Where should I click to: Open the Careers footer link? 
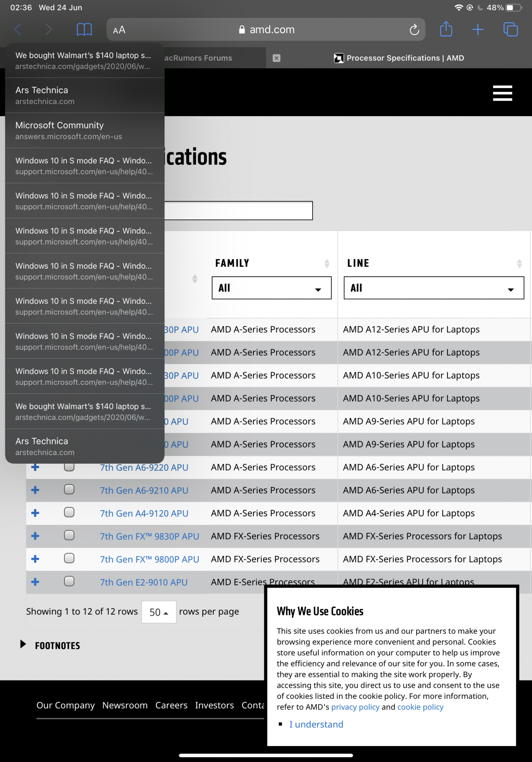click(171, 706)
